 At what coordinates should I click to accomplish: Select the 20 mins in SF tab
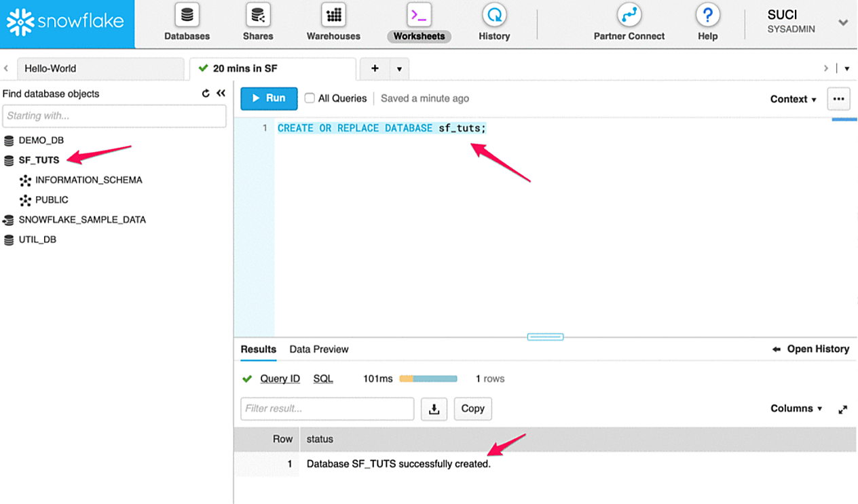pos(272,69)
